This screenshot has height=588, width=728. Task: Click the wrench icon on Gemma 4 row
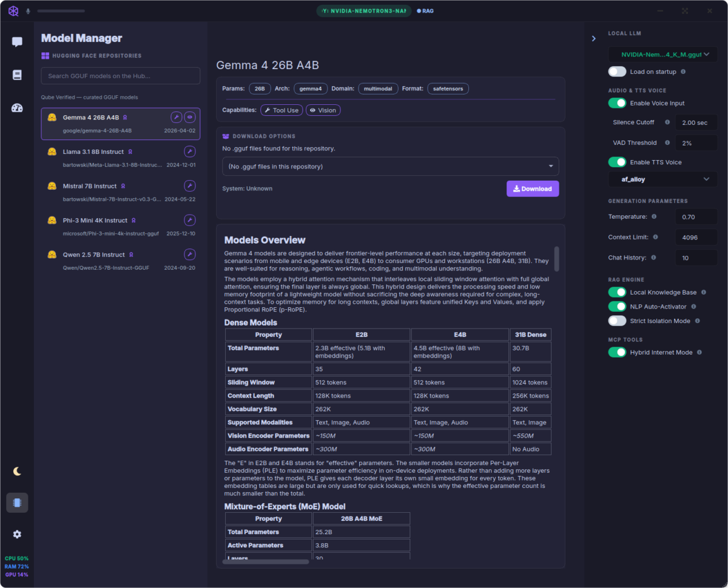(x=176, y=117)
